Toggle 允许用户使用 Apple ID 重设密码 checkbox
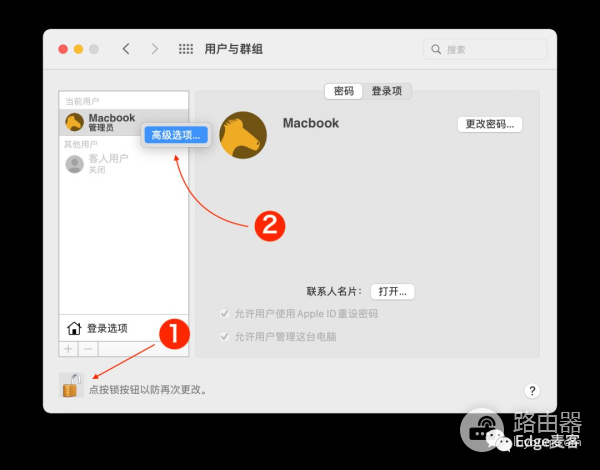 [224, 314]
